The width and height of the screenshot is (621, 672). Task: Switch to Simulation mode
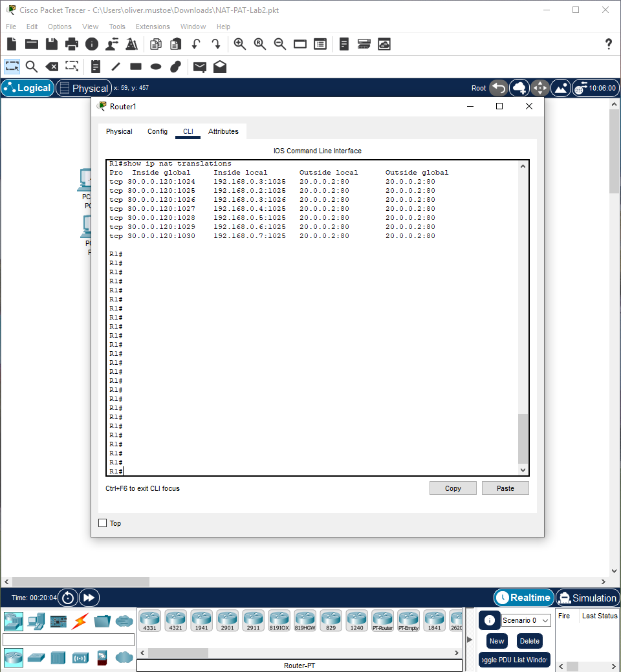(588, 598)
